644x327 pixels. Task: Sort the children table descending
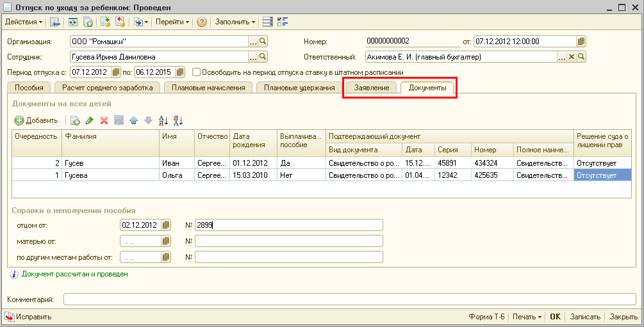(x=178, y=120)
